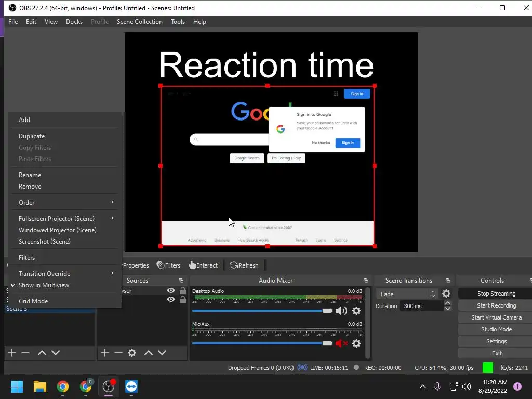Click the Duration 300 ms field
The image size is (532, 399).
pos(422,306)
